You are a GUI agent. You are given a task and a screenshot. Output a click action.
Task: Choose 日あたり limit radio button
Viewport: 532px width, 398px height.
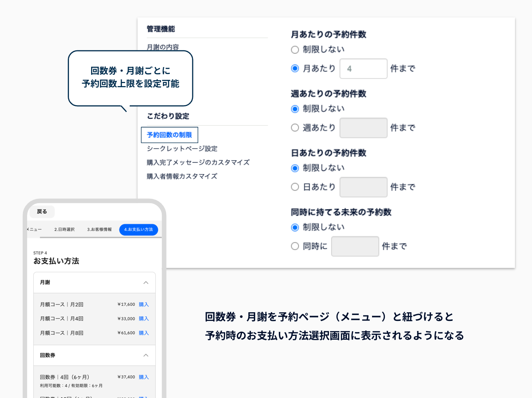tap(295, 187)
